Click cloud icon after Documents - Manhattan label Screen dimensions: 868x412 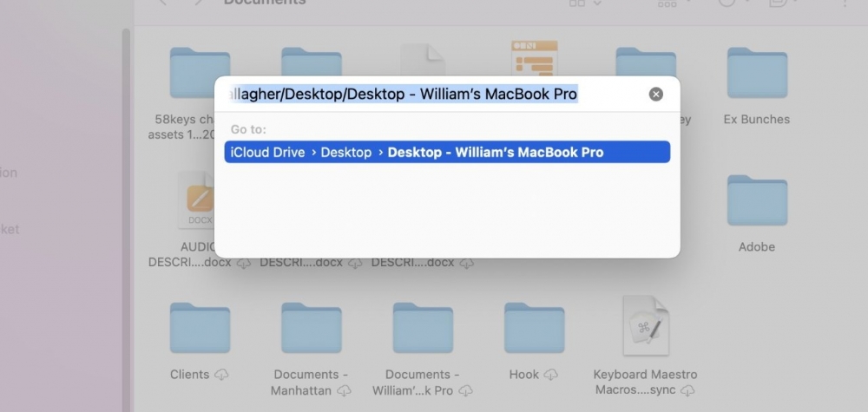(x=345, y=391)
